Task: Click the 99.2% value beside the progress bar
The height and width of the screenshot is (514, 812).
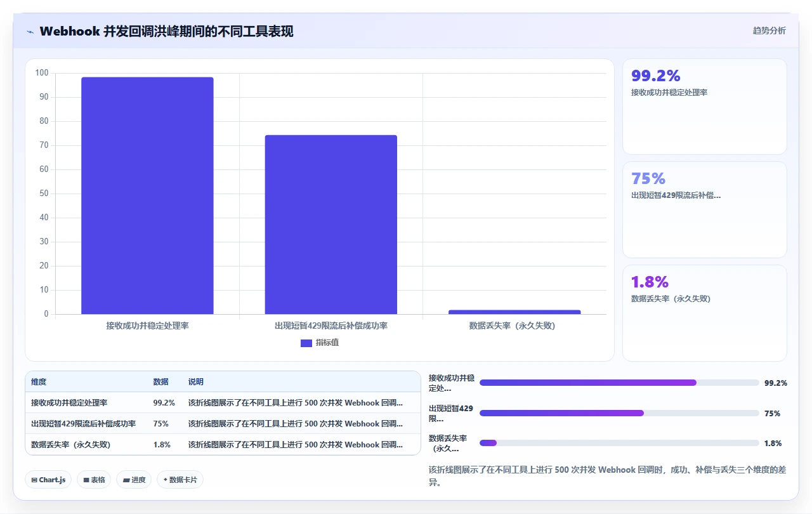Action: [776, 383]
